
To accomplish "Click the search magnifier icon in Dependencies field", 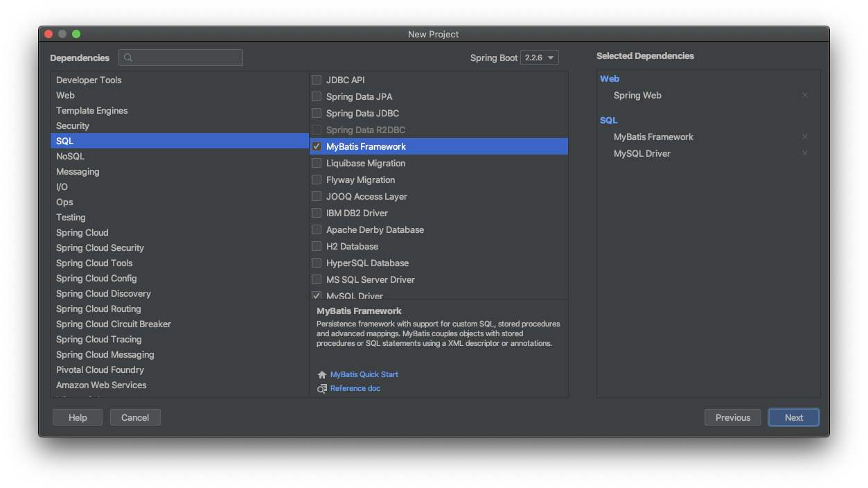I will (x=128, y=58).
